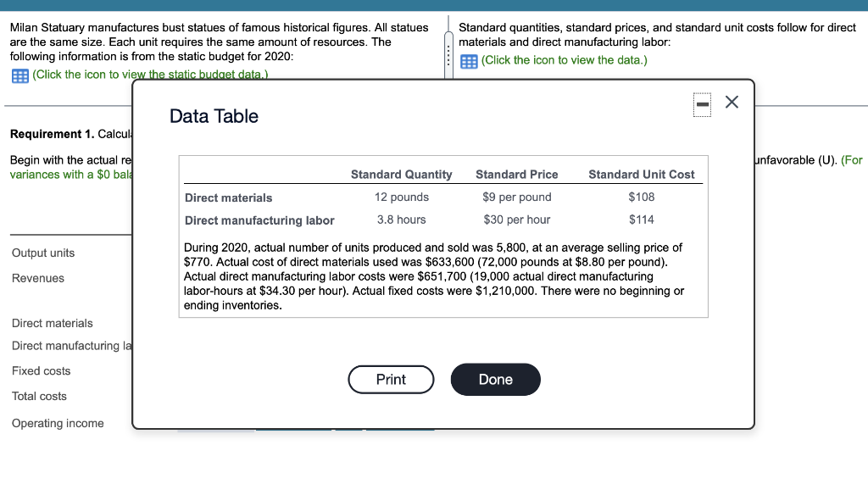Click the paragraph beginning 'During 2020, actual number'
The width and height of the screenshot is (868, 484).
coord(433,276)
